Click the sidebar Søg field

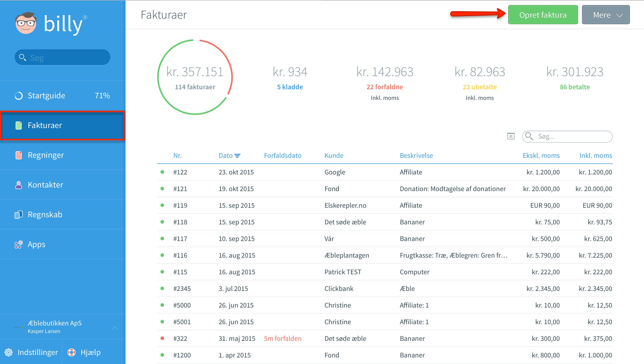(x=62, y=57)
